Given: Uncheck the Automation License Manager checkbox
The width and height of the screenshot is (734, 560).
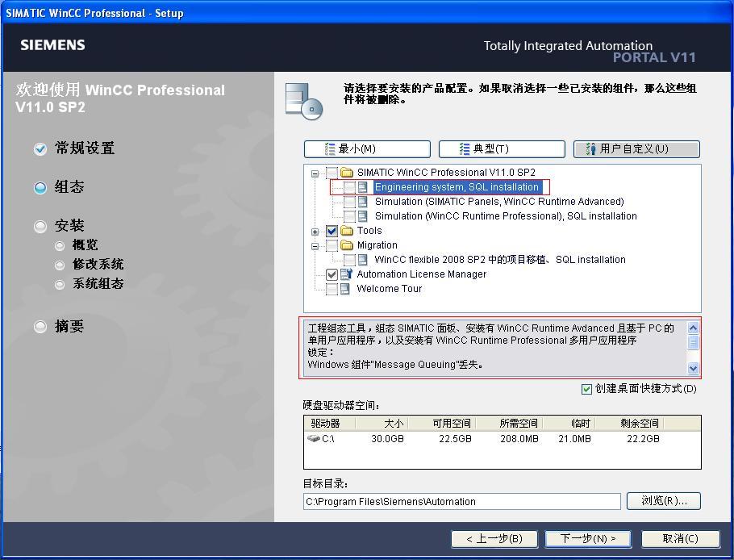Looking at the screenshot, I should coord(332,274).
